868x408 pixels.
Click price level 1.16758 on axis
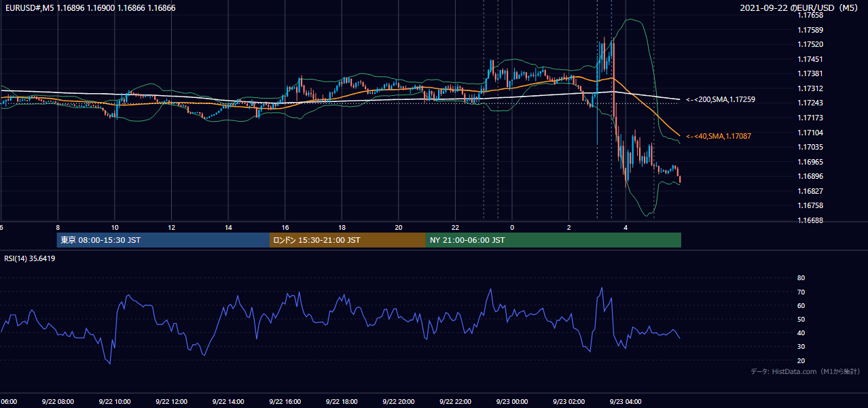(810, 205)
